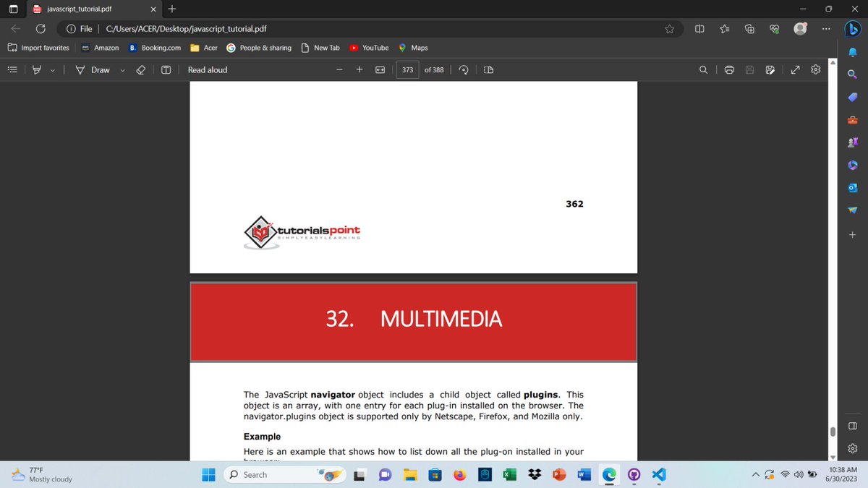
Task: Edit the page number field showing 373
Action: click(x=408, y=70)
